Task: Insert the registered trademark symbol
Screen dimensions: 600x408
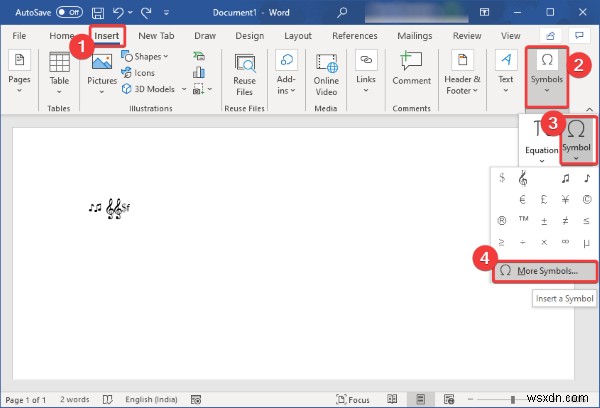Action: pyautogui.click(x=502, y=220)
